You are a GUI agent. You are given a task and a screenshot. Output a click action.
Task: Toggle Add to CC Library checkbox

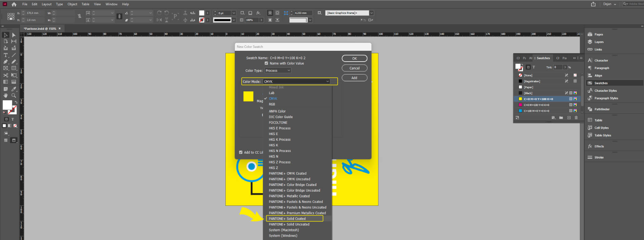tap(241, 152)
